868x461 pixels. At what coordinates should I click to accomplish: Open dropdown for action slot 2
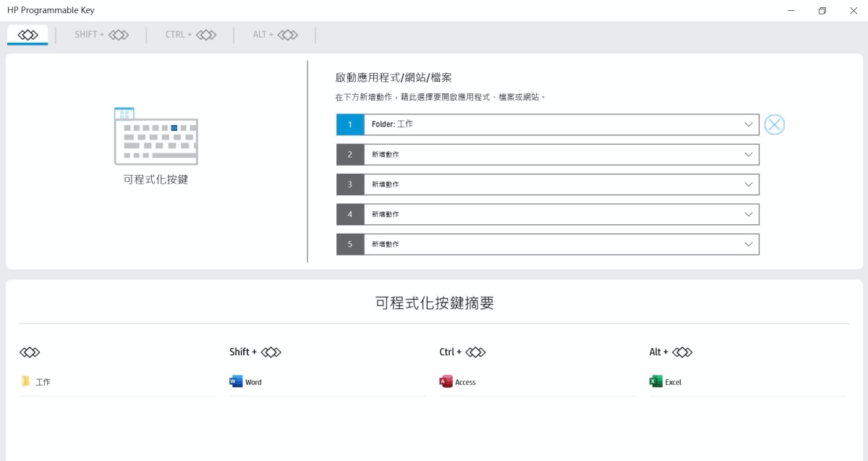coord(749,154)
